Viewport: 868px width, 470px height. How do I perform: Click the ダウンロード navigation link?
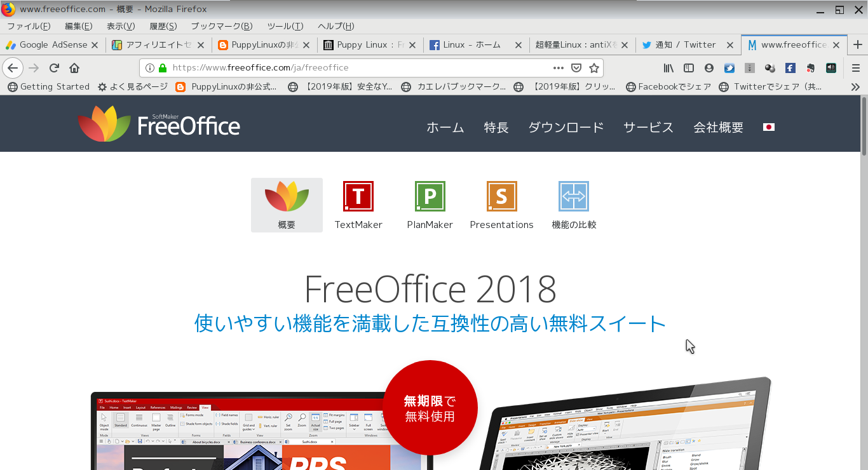coord(566,127)
